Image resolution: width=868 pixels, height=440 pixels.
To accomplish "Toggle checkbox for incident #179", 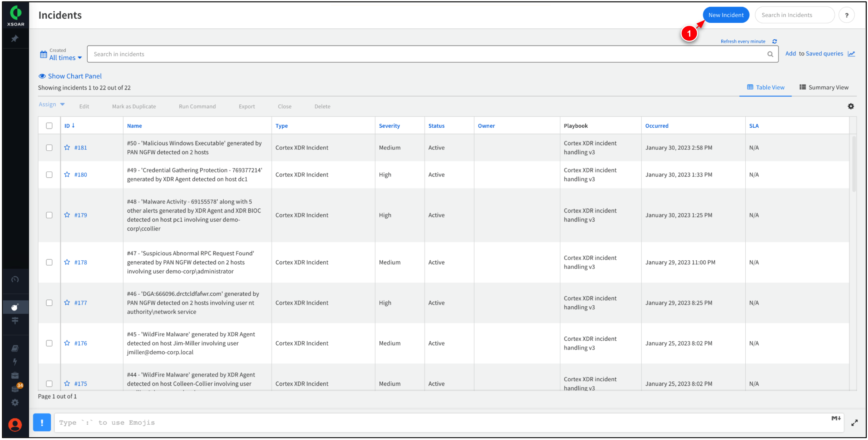I will pyautogui.click(x=49, y=215).
